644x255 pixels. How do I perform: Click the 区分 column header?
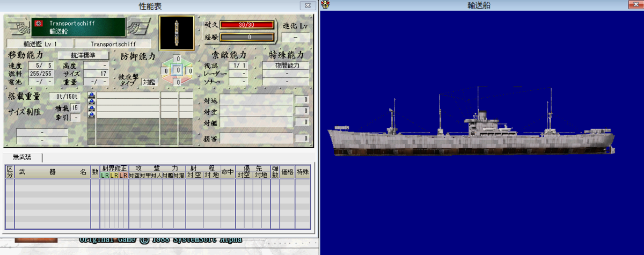pyautogui.click(x=10, y=172)
